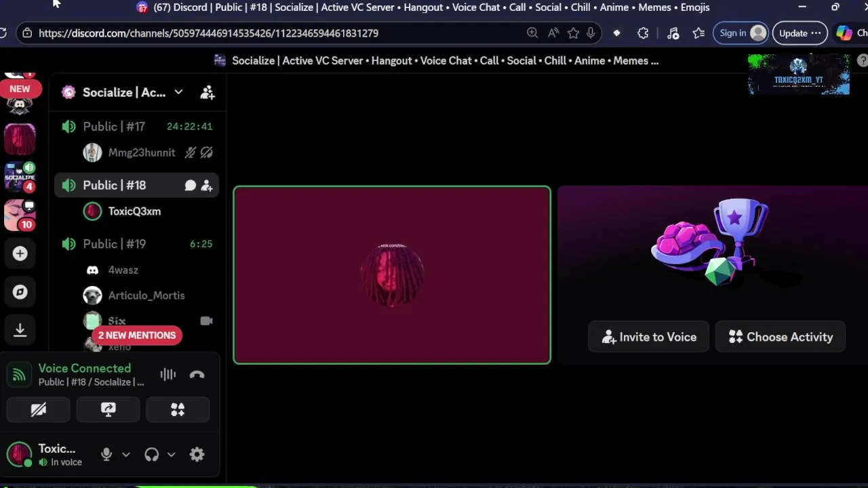The image size is (868, 488).
Task: Click the video camera icon next to Six
Action: tap(206, 321)
